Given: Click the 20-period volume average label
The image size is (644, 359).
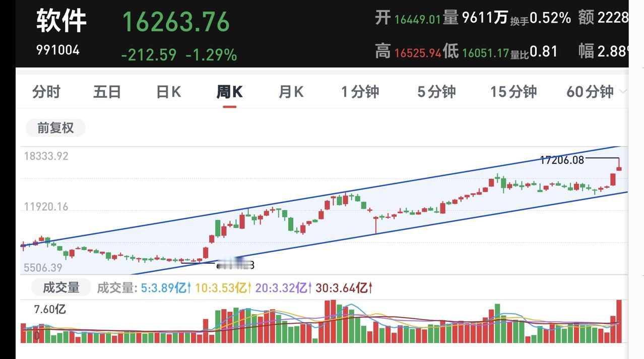Looking at the screenshot, I should point(283,288).
